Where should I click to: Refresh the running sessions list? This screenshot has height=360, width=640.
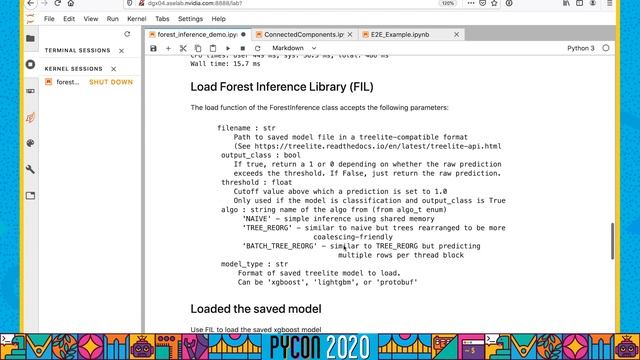pos(127,34)
